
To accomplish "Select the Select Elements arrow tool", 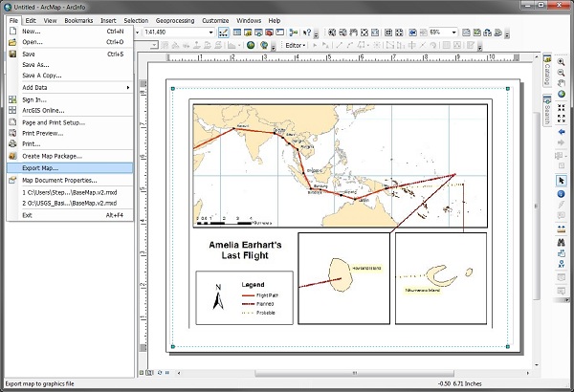I will coord(562,180).
